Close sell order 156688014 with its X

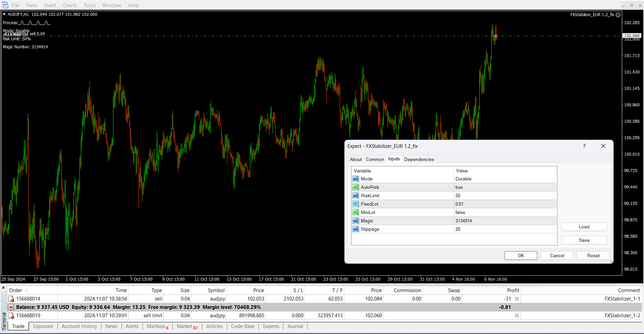517,299
